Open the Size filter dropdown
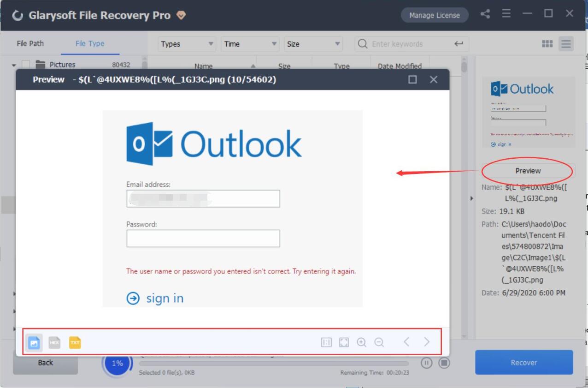 (313, 44)
